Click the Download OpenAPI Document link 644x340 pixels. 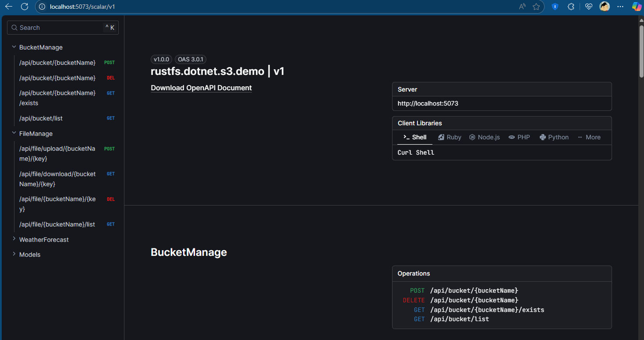point(201,88)
